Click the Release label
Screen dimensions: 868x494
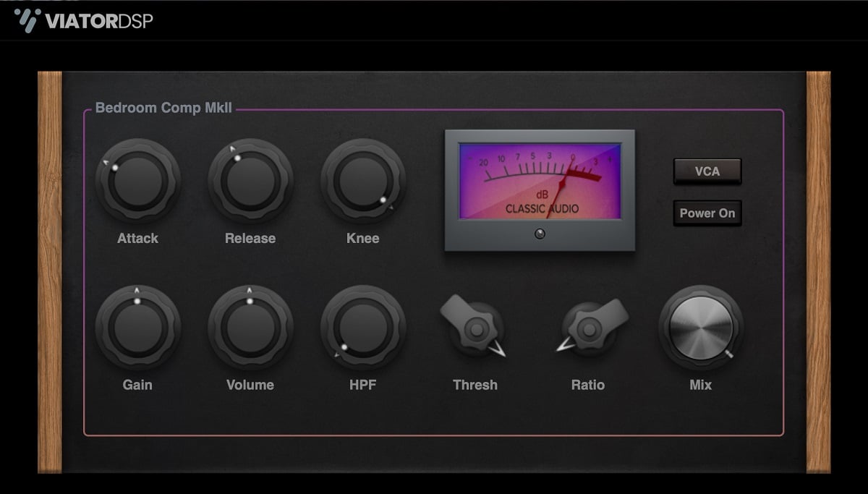click(x=250, y=238)
